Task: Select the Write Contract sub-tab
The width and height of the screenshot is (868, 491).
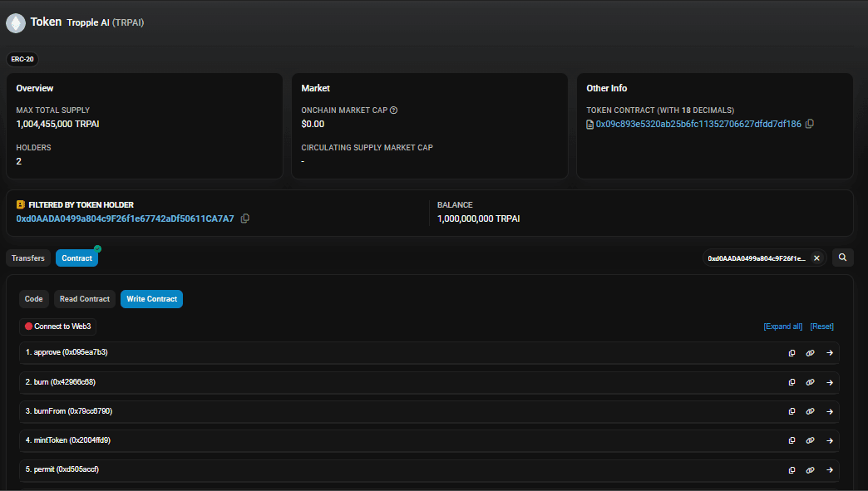Action: (151, 299)
